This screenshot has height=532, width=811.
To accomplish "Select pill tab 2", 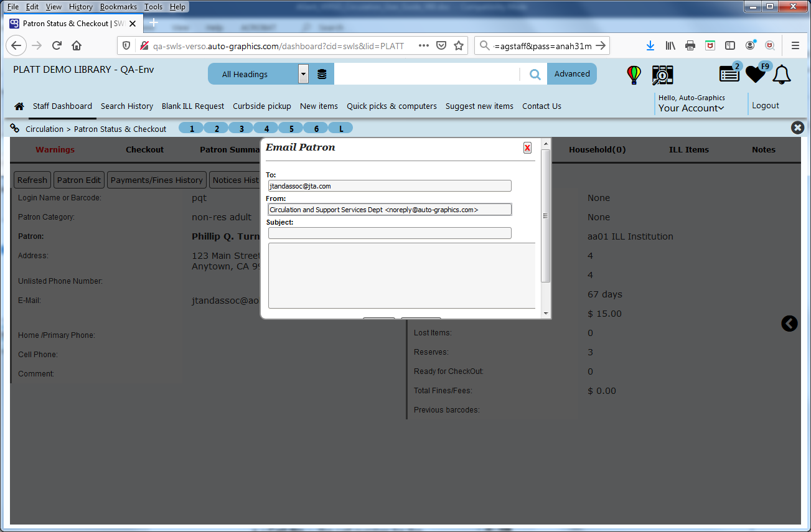I will tap(217, 128).
